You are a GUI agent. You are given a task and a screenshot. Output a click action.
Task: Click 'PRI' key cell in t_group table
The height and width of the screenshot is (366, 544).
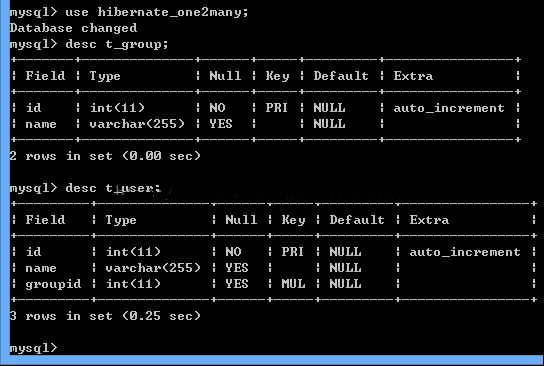277,108
